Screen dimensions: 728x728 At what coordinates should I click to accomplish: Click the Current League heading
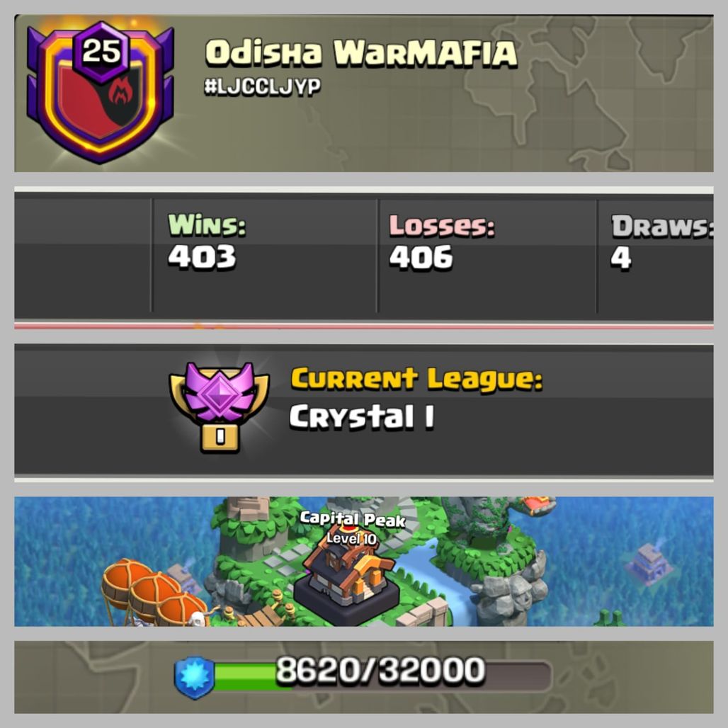coord(416,379)
